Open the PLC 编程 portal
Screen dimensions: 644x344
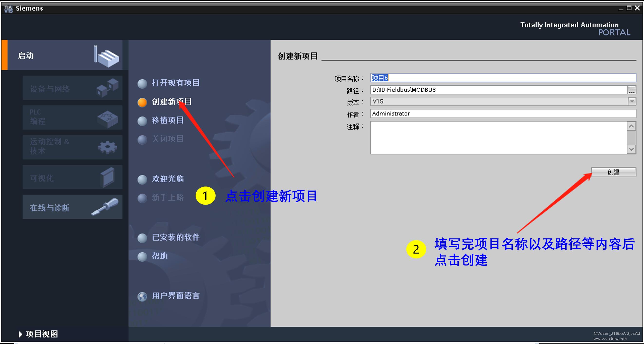(x=73, y=117)
